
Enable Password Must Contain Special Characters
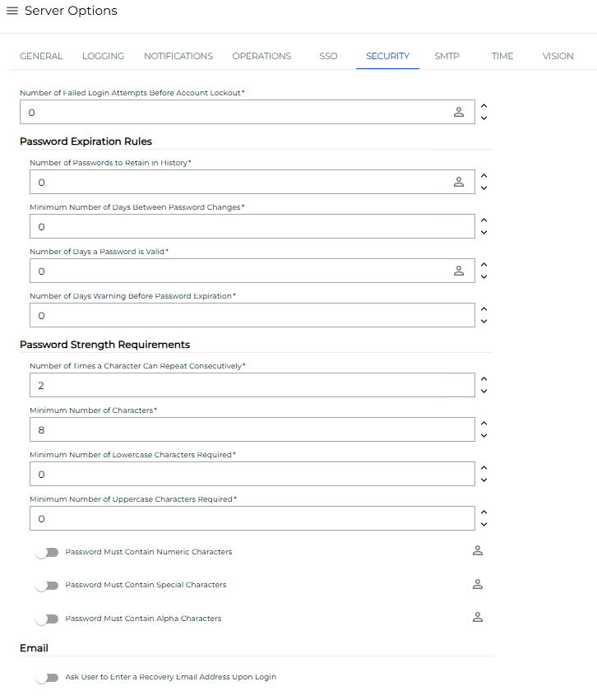click(x=47, y=586)
